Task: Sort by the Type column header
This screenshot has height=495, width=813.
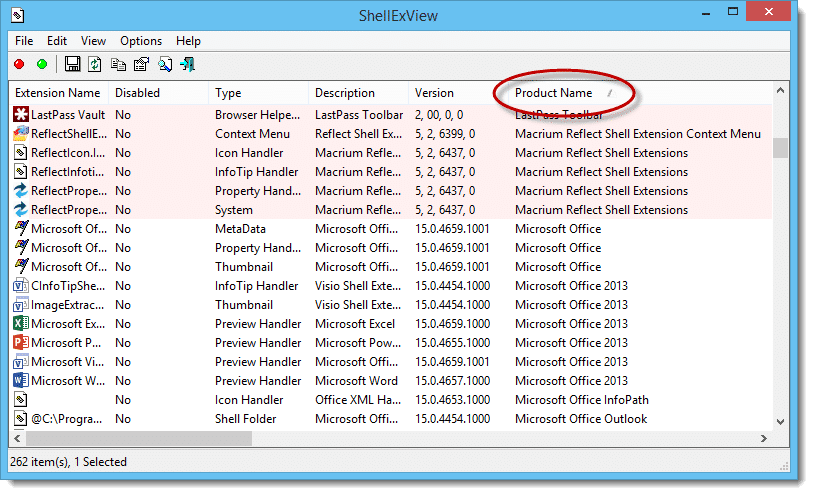Action: pyautogui.click(x=258, y=93)
